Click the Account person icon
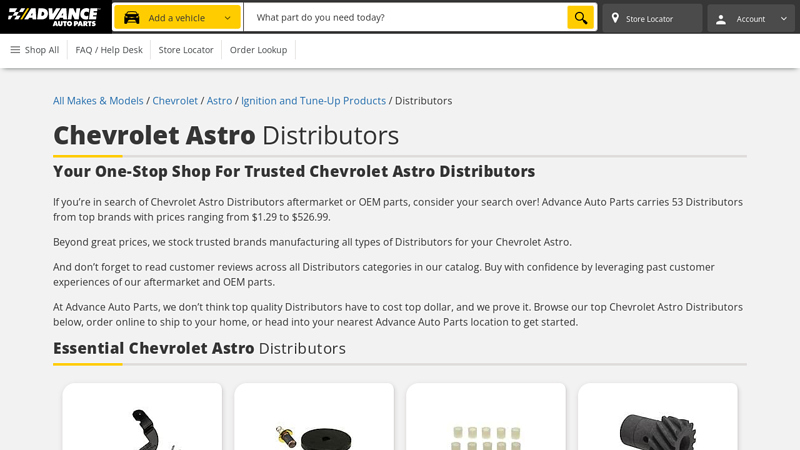The width and height of the screenshot is (800, 450). point(720,19)
